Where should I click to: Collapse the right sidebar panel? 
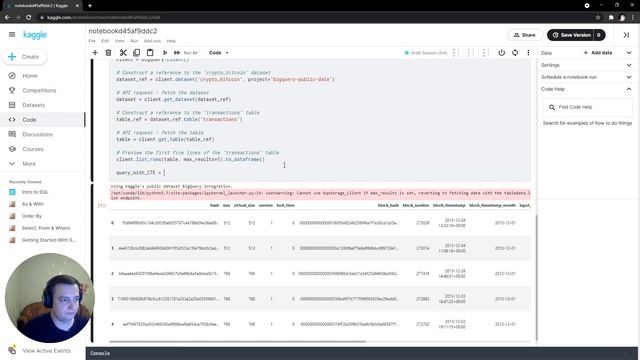(626, 35)
